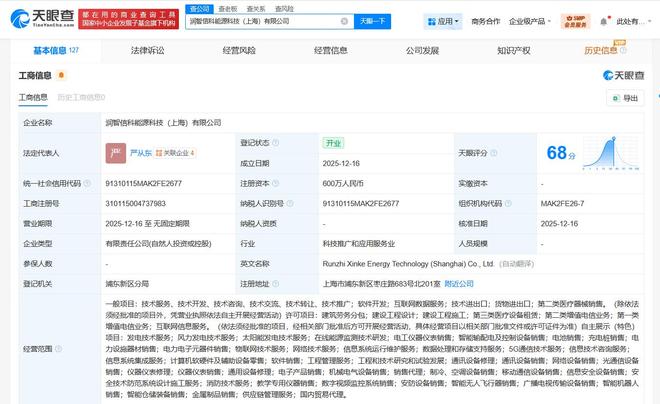Select the 工商信息 sub-tab
Image resolution: width=660 pixels, height=404 pixels.
pos(33,98)
